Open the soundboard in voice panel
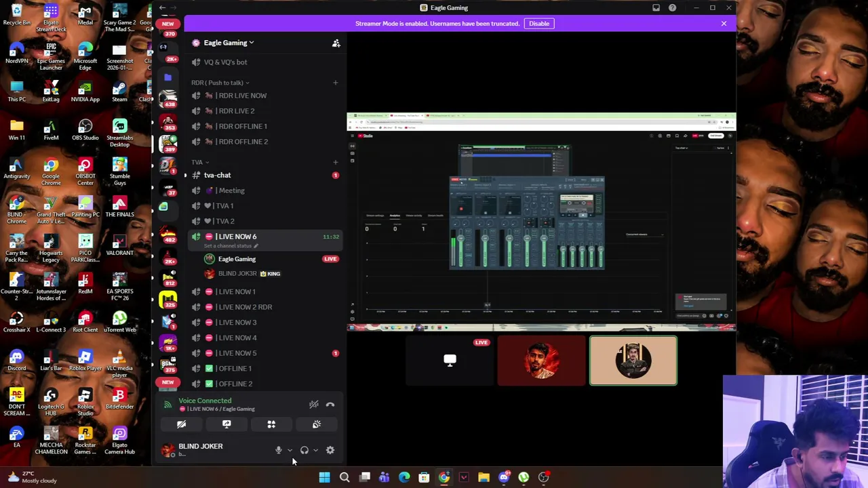868x488 pixels. [316, 424]
